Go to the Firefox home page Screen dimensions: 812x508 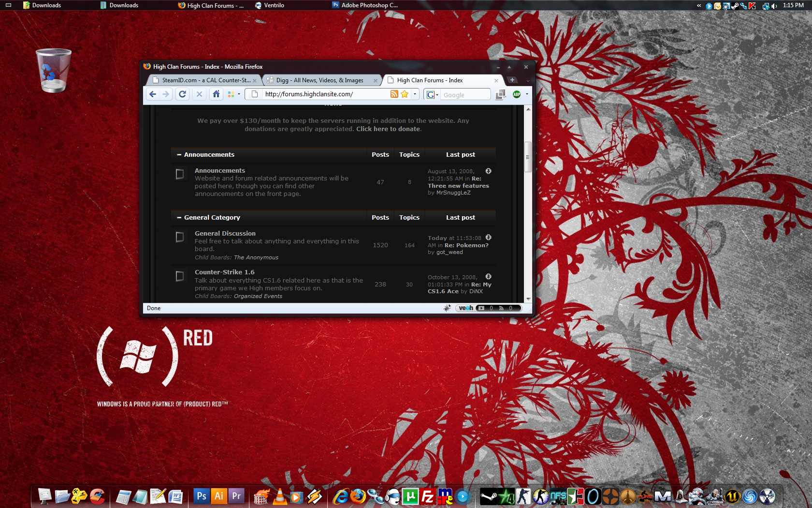point(216,94)
